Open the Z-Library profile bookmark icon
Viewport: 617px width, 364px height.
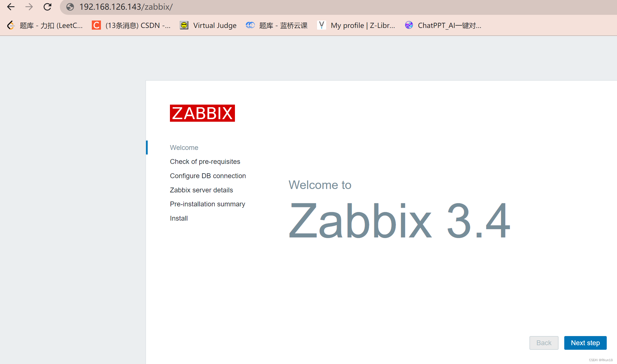[322, 25]
